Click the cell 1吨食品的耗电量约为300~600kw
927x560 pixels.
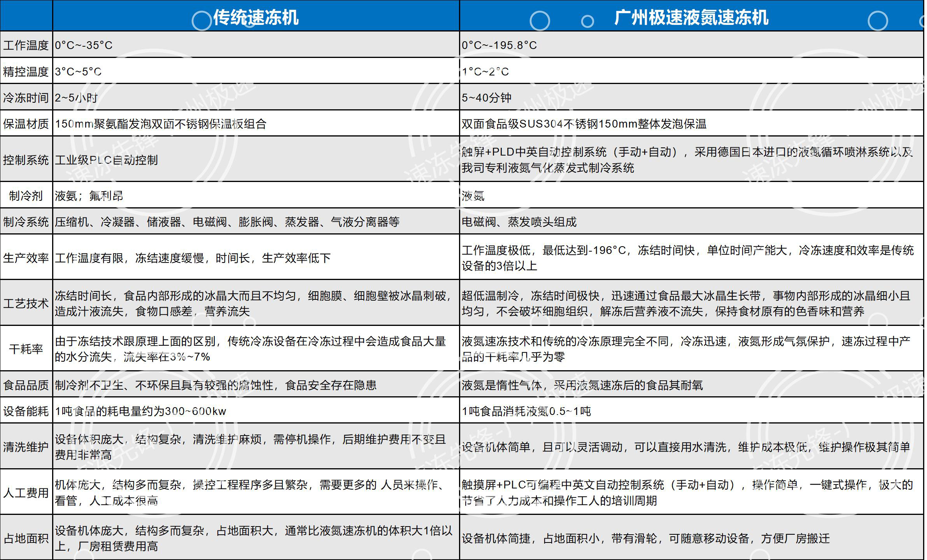coord(256,410)
